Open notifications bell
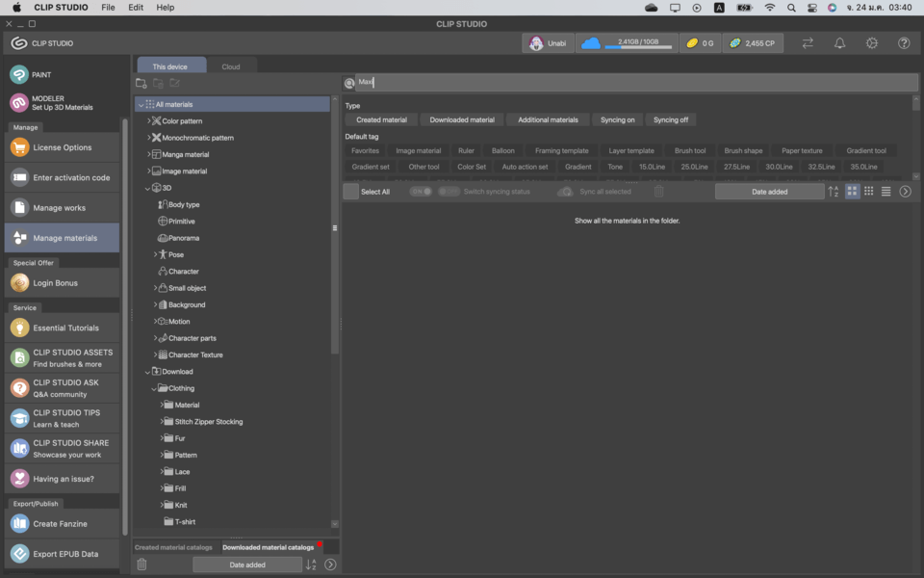Screen dimensions: 924x578 coord(839,43)
